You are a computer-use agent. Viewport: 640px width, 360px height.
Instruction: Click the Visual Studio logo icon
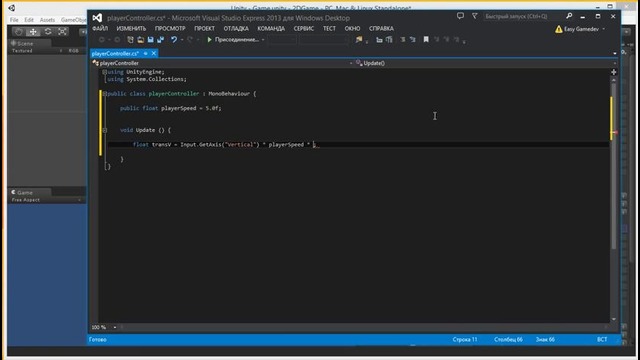(97, 18)
